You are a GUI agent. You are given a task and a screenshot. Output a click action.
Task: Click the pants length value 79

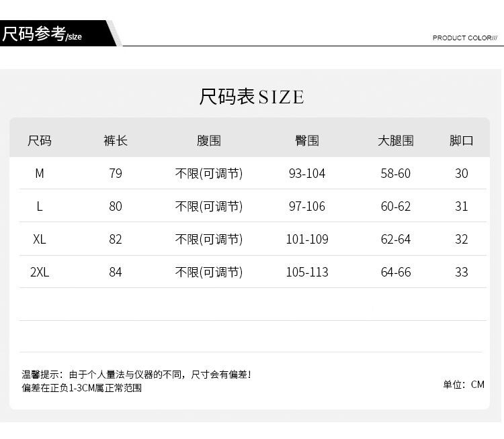(x=116, y=173)
